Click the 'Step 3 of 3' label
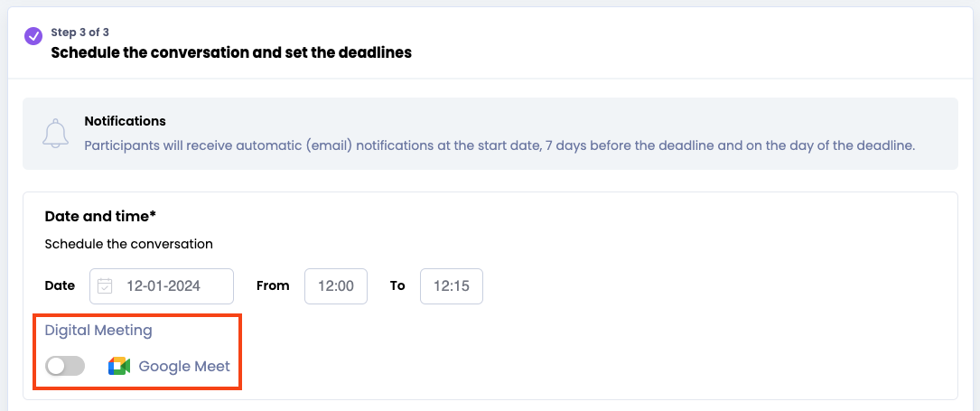The width and height of the screenshot is (980, 411). (81, 33)
